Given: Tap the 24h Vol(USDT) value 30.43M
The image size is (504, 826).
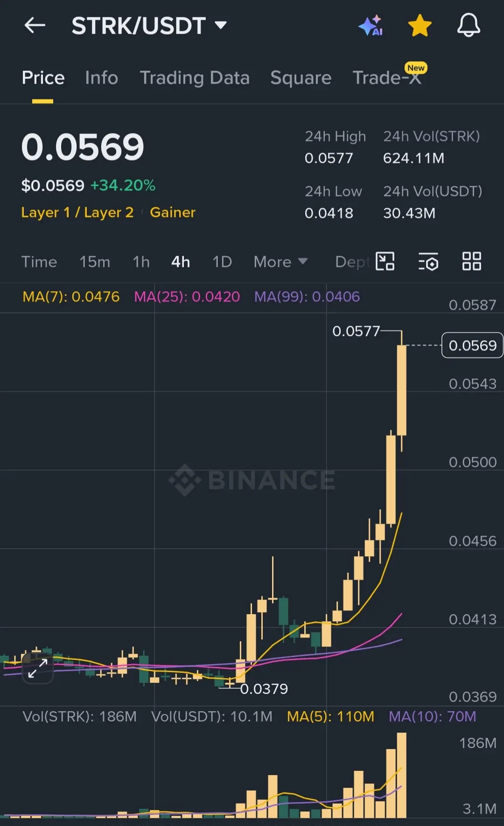Looking at the screenshot, I should 409,213.
